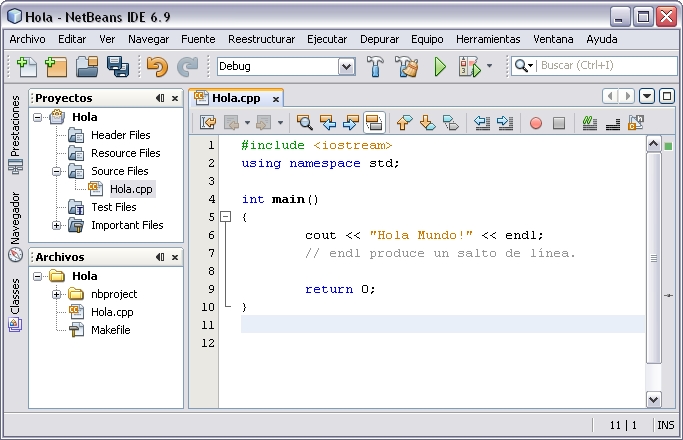Screen dimensions: 683x440
Task: Close the Archivos panel
Action: coord(175,257)
